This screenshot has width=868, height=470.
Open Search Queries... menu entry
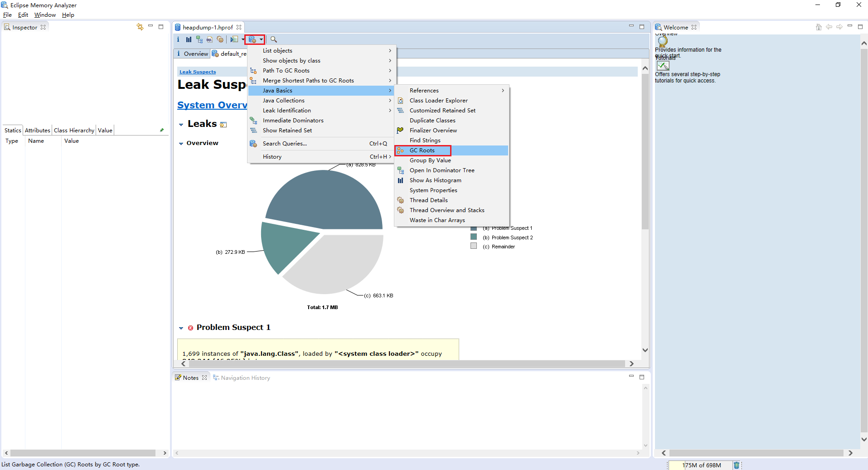point(322,144)
